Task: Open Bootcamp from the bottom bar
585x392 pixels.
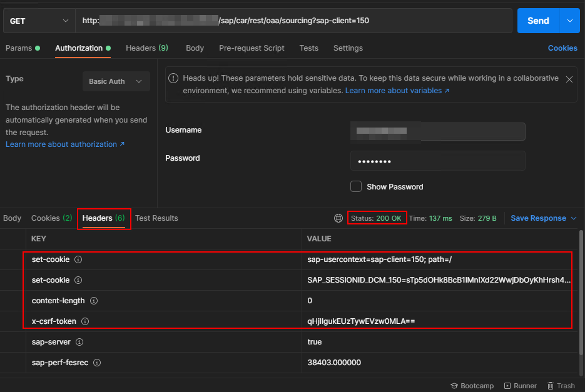Action: pos(472,386)
